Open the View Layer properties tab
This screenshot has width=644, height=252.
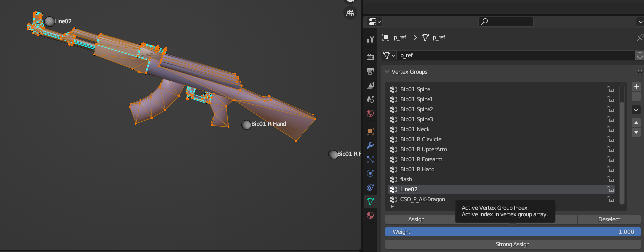[370, 85]
